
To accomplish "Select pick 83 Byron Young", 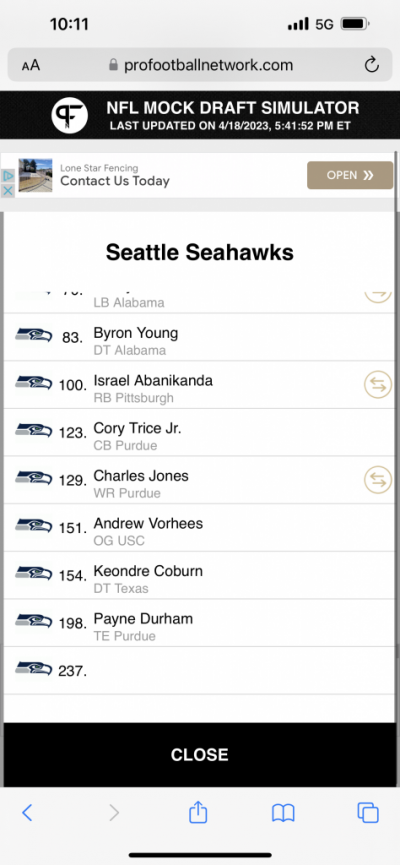I will click(x=200, y=337).
